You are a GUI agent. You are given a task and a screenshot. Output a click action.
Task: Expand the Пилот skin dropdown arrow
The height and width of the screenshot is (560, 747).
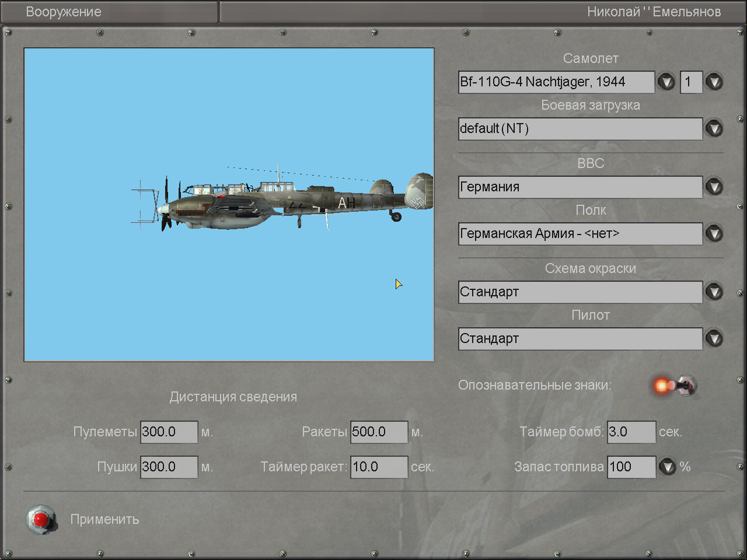714,338
